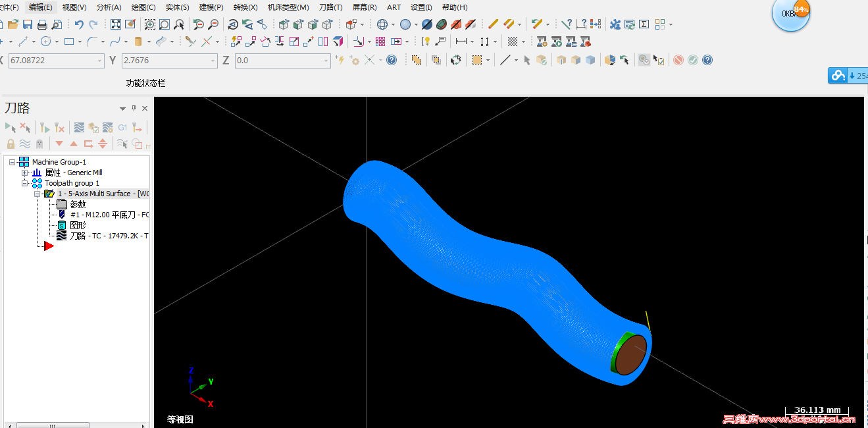Open the 帮助(H) menu

tap(455, 7)
